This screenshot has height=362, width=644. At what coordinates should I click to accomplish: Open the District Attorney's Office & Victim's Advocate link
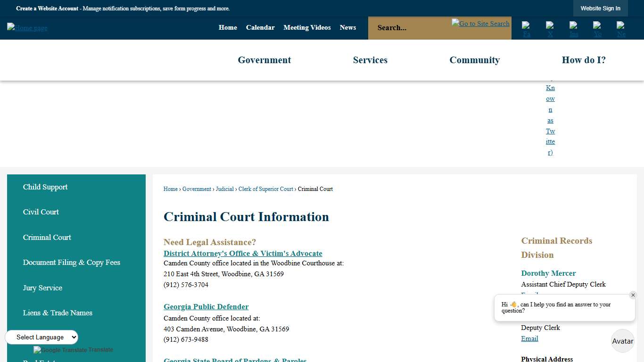point(242,253)
